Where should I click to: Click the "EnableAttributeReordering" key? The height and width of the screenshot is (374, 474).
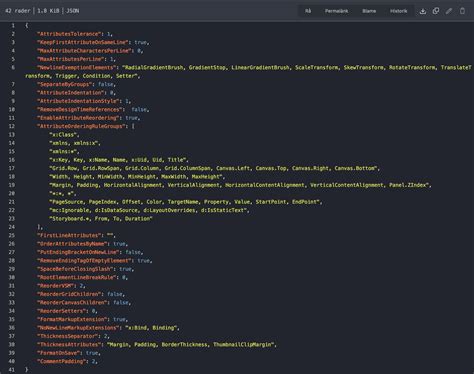point(78,118)
